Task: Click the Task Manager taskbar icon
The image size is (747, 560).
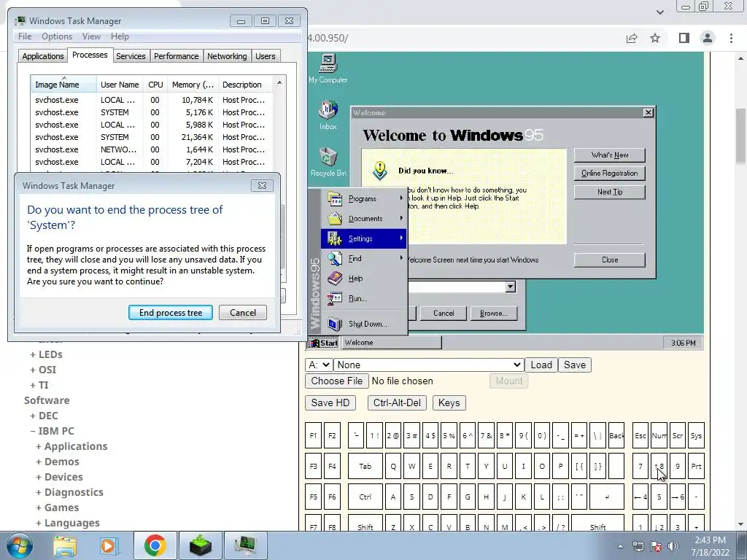Action: (x=245, y=545)
